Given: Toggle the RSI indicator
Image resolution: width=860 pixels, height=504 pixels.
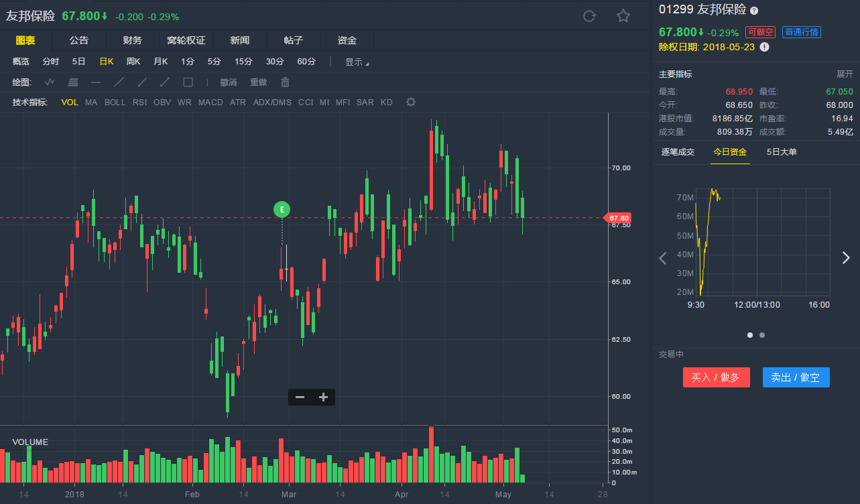Looking at the screenshot, I should click(139, 103).
